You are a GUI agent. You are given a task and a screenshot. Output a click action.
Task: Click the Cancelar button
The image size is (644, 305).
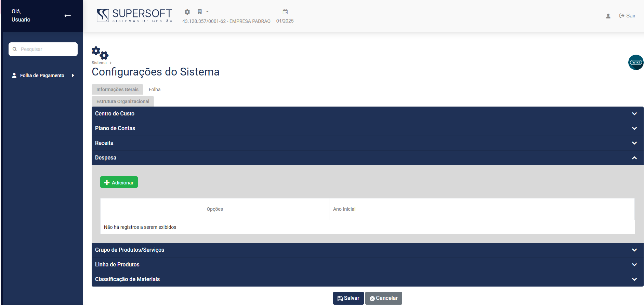(384, 298)
